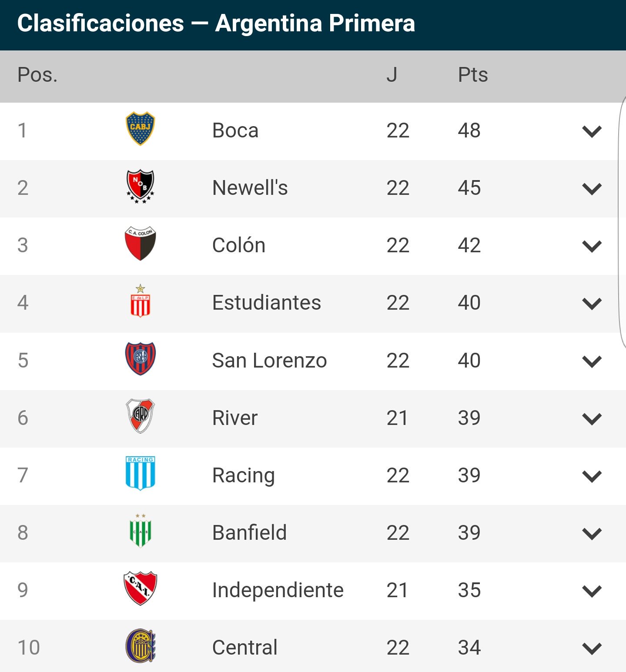Click the Rosario Central crest

tap(140, 646)
